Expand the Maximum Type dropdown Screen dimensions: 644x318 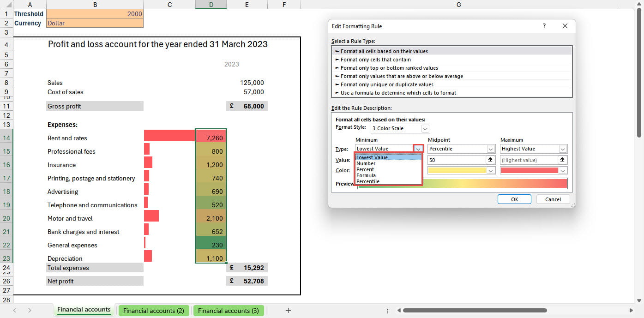pos(563,149)
